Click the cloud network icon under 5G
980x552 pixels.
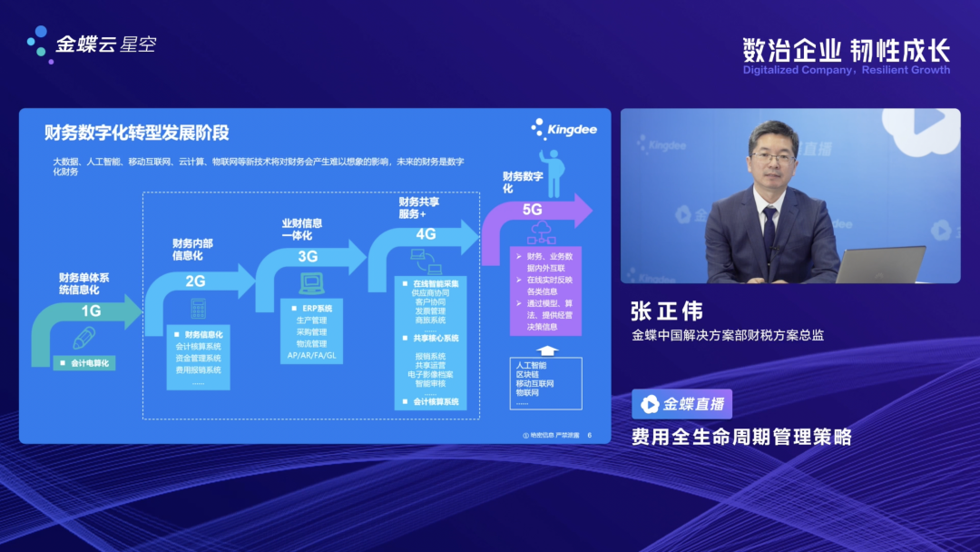click(x=539, y=232)
